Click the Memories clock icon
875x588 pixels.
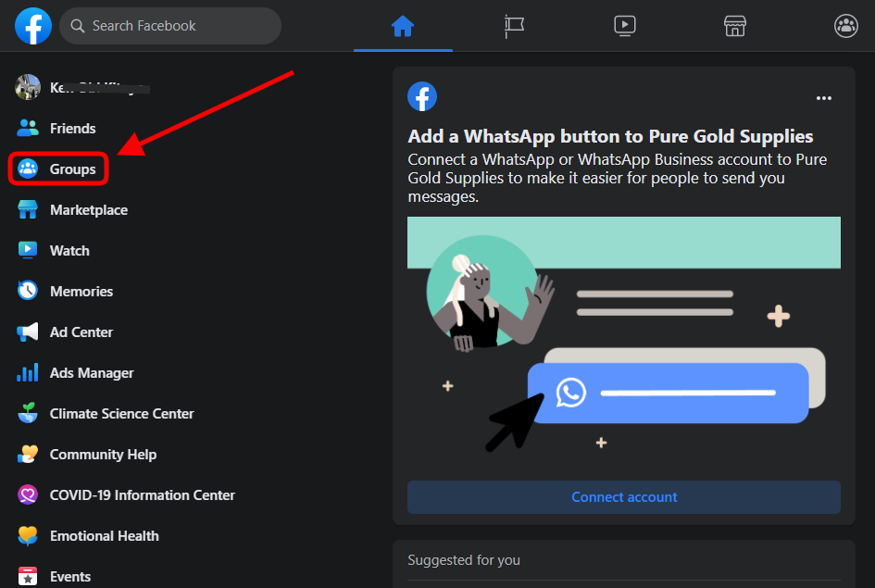28,291
